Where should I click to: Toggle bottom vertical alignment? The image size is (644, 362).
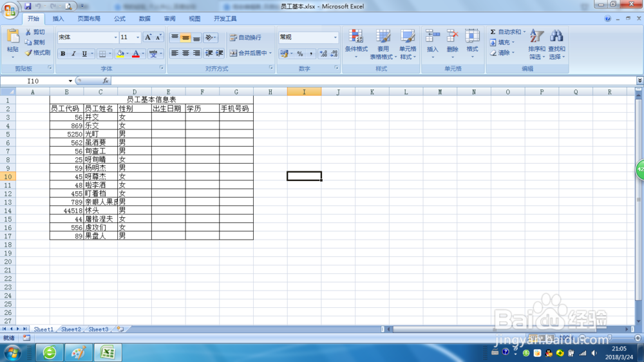196,38
